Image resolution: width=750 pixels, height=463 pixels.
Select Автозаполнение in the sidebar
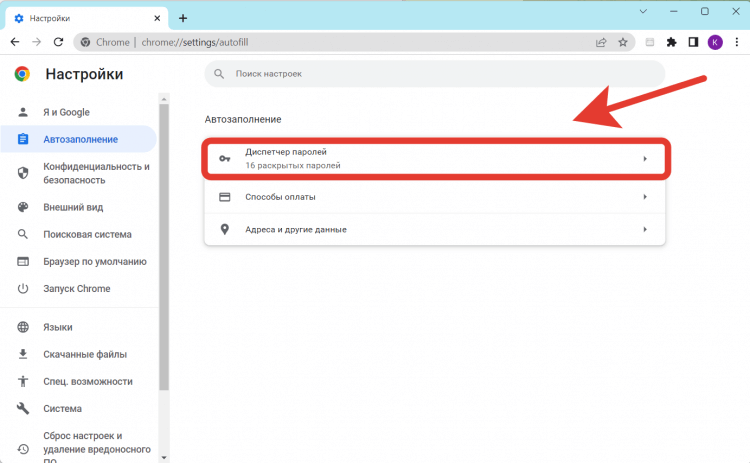[x=80, y=139]
